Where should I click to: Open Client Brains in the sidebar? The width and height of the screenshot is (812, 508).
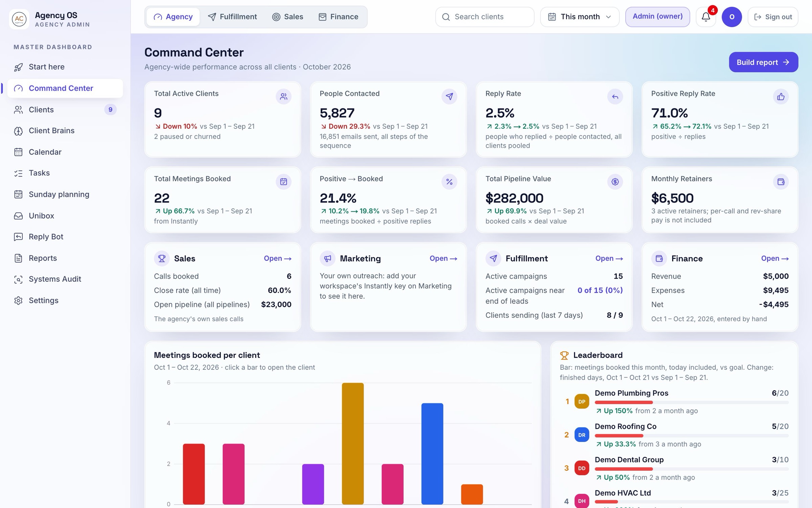click(65, 131)
